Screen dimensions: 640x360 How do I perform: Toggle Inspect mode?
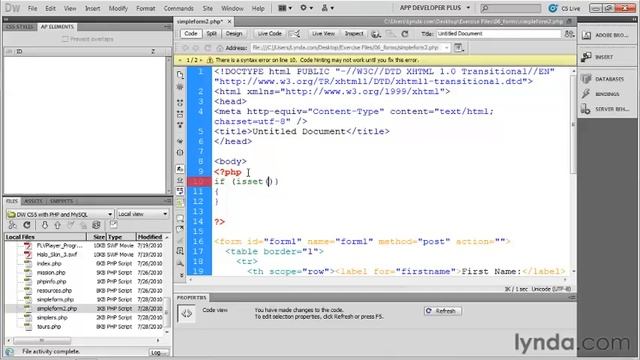tap(354, 34)
